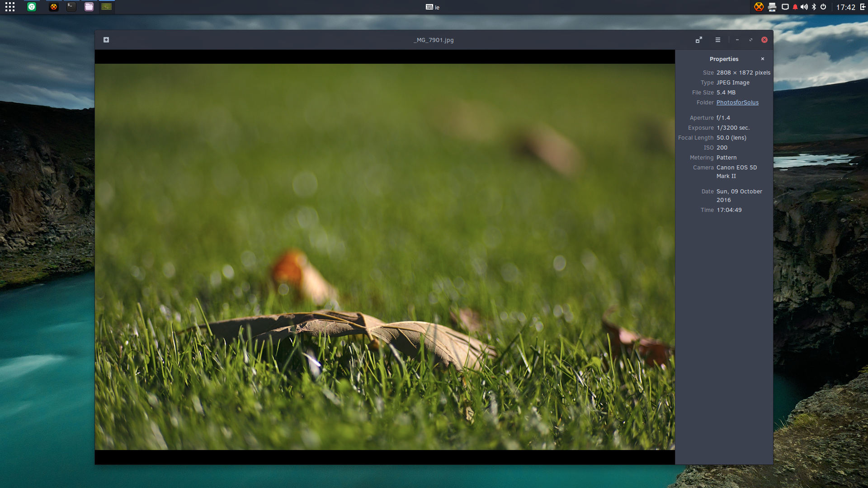Close the image viewer window
868x488 pixels.
[764, 40]
